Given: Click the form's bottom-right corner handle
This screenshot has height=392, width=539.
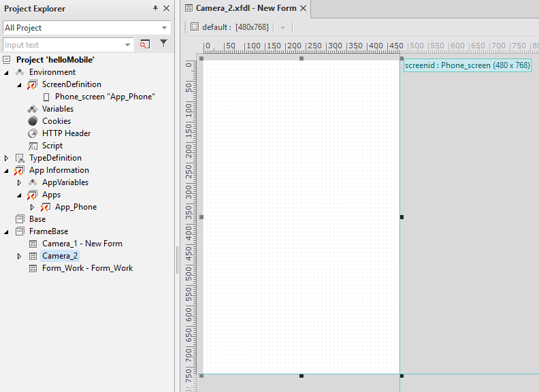Looking at the screenshot, I should [402, 376].
